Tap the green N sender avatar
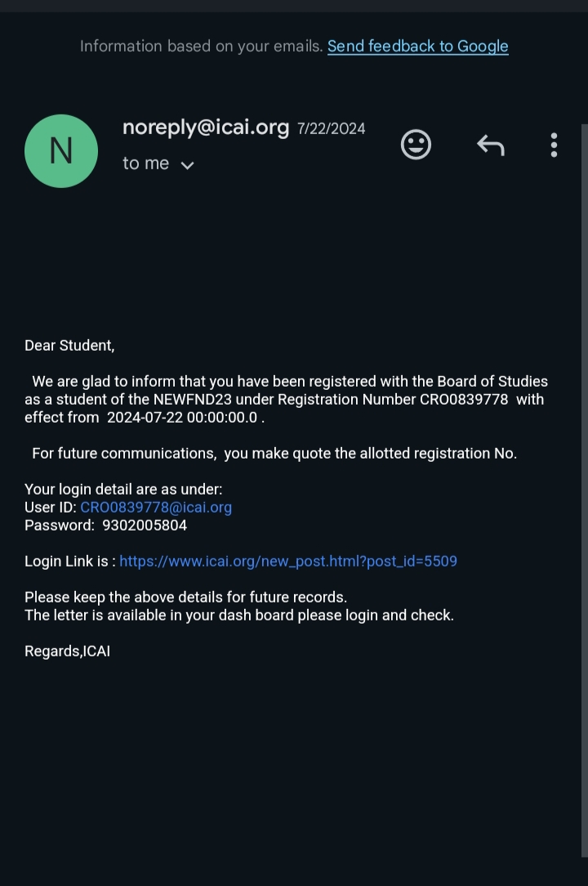The height and width of the screenshot is (886, 588). coord(61,151)
